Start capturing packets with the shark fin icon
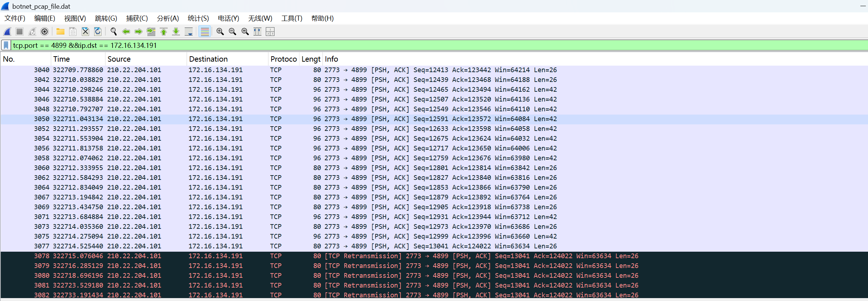 click(x=7, y=32)
